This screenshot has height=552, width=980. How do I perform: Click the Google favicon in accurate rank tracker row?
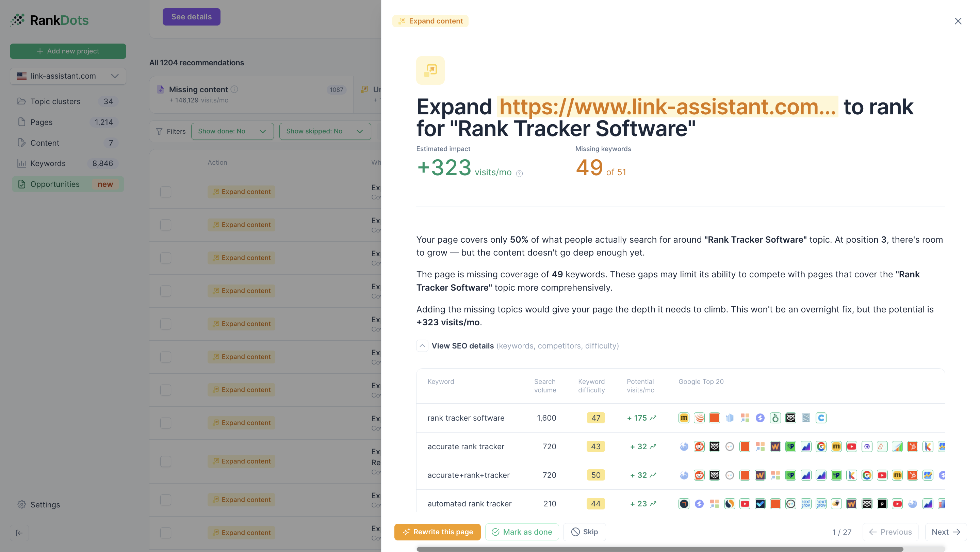[x=821, y=447]
